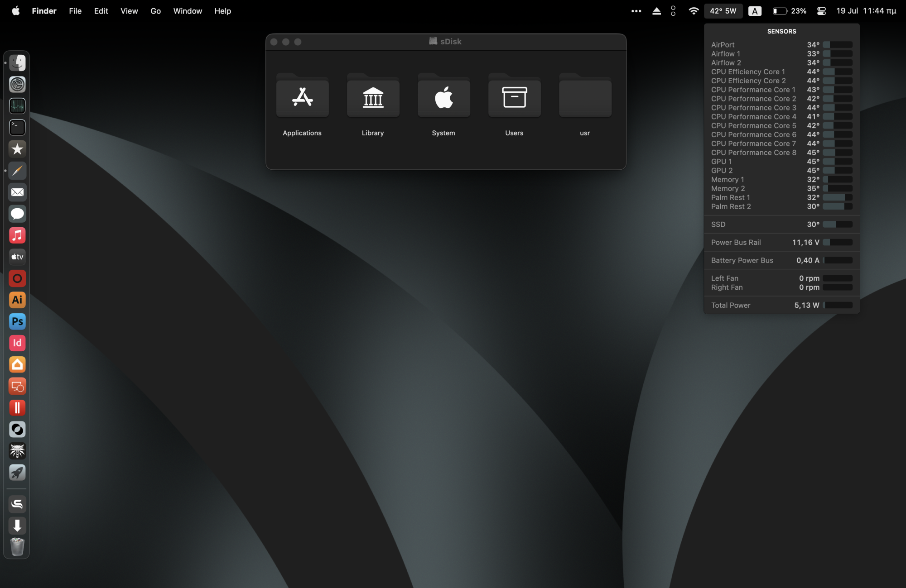Open the Safari compass icon in the Dock
906x588 pixels.
pyautogui.click(x=17, y=171)
